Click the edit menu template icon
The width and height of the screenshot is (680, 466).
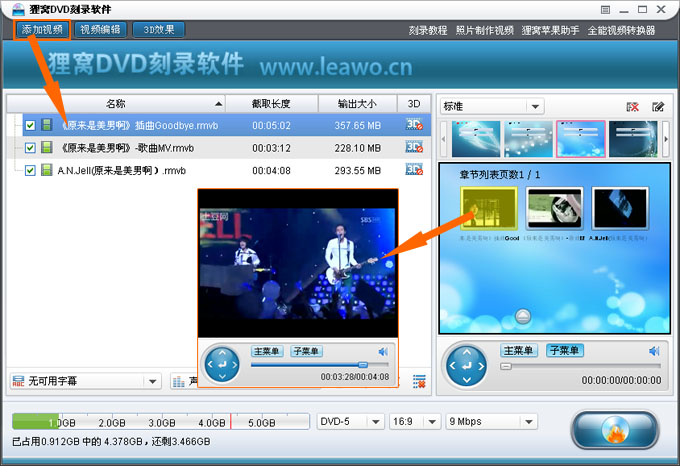tap(658, 107)
